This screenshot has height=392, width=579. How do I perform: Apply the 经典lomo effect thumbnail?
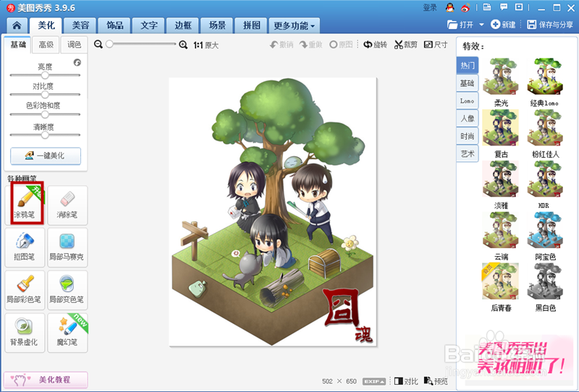point(545,77)
